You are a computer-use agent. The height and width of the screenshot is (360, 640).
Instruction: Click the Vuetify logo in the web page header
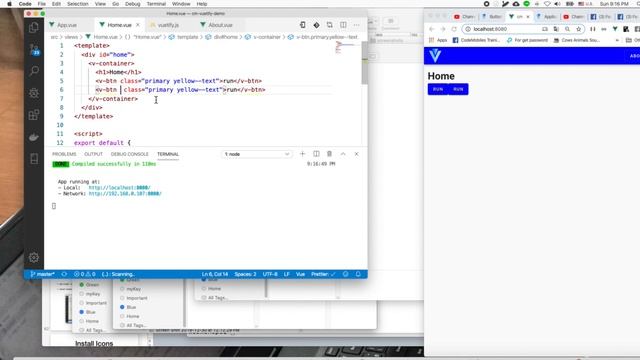[x=435, y=56]
